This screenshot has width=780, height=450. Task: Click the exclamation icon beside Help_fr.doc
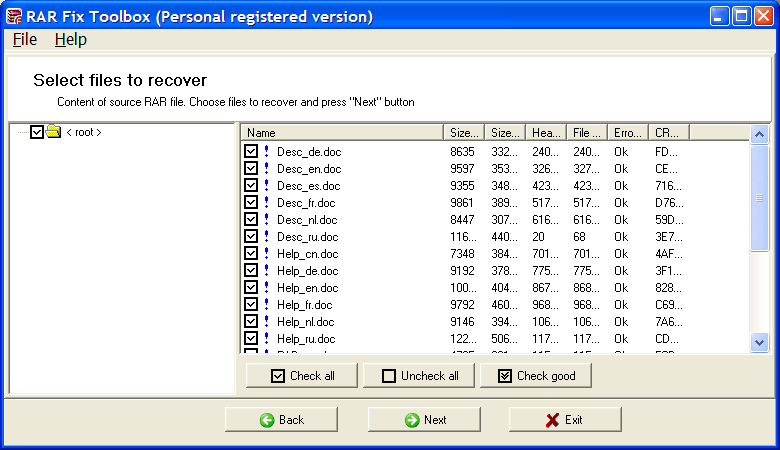(267, 304)
